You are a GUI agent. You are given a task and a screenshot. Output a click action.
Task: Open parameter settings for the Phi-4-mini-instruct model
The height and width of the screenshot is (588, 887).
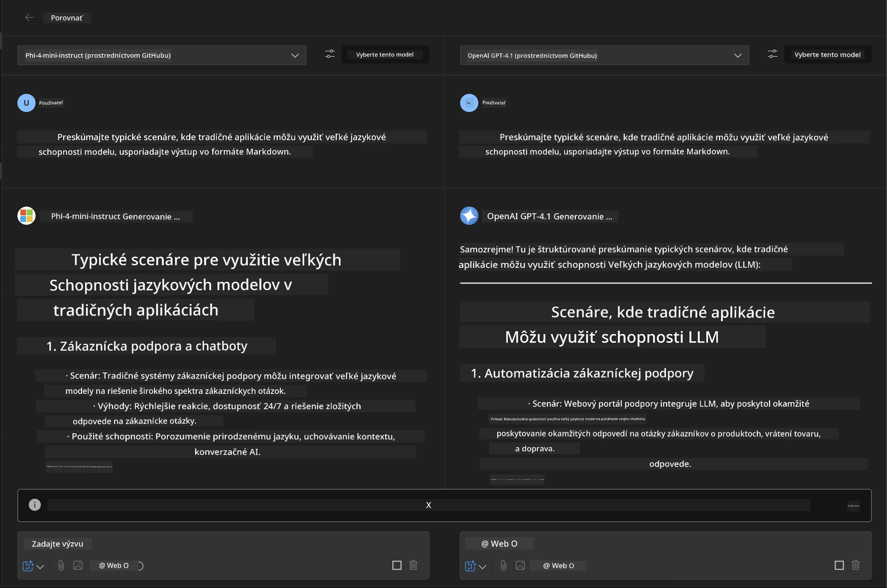[330, 54]
